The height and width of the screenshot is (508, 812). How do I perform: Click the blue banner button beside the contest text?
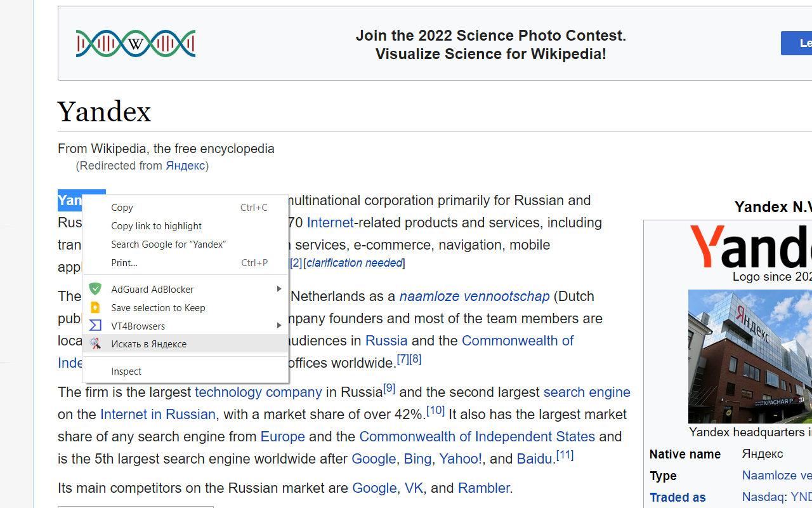tap(797, 43)
